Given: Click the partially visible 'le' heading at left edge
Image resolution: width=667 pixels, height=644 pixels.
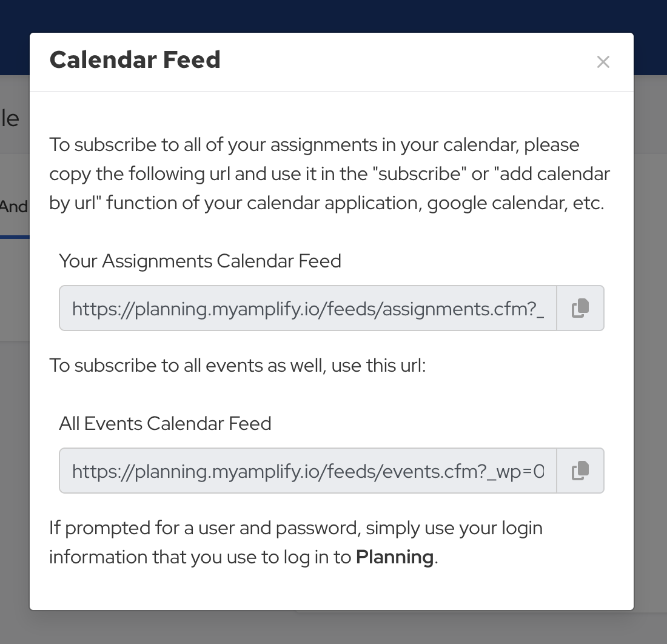Looking at the screenshot, I should (10, 118).
